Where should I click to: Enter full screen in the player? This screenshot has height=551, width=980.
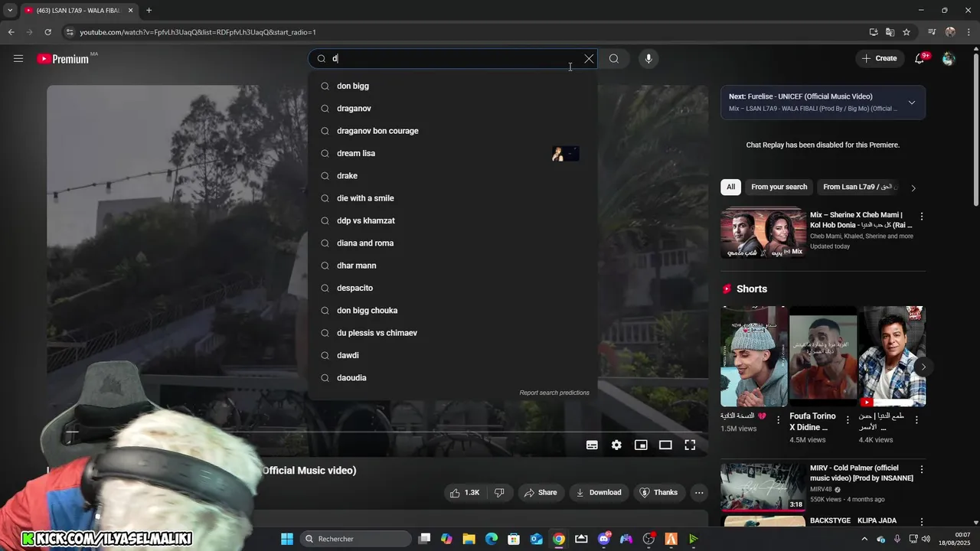coord(690,445)
